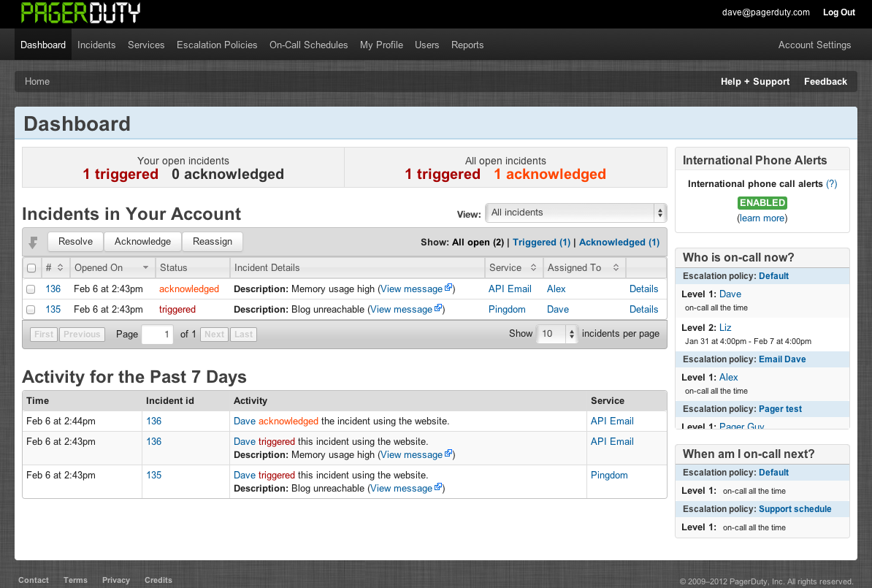Check the box for incident 136

pyautogui.click(x=31, y=289)
